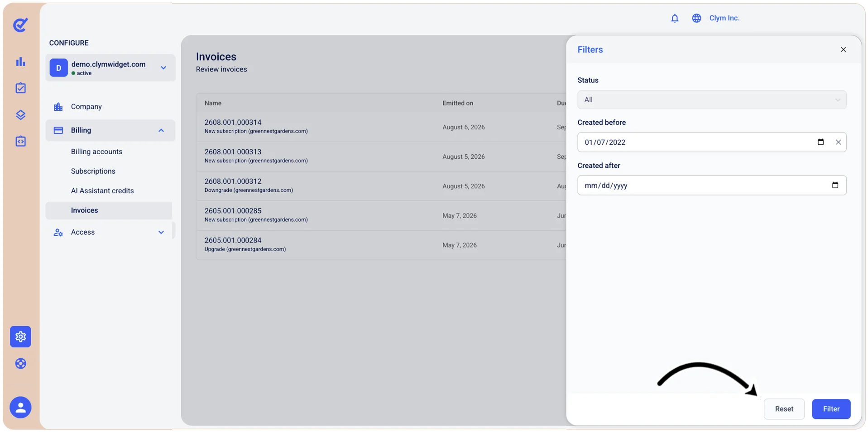
Task: Open the code clipboard icon in sidebar
Action: (20, 141)
